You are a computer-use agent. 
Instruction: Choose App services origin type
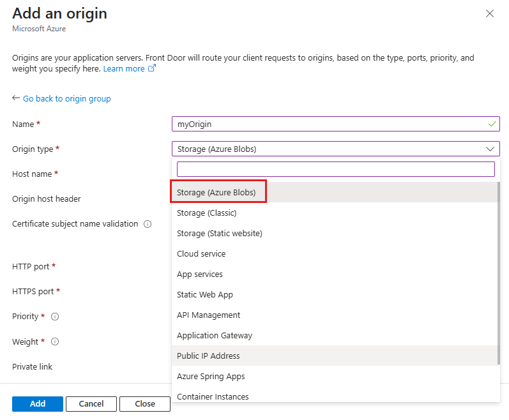335,274
